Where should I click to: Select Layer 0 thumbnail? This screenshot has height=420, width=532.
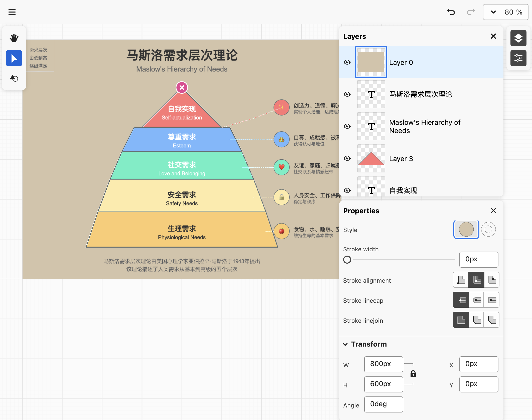click(371, 62)
